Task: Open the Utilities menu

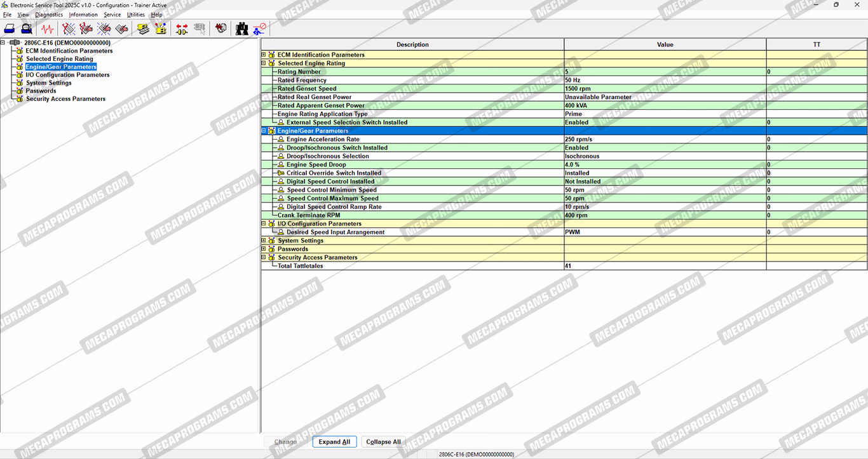Action: pos(135,15)
